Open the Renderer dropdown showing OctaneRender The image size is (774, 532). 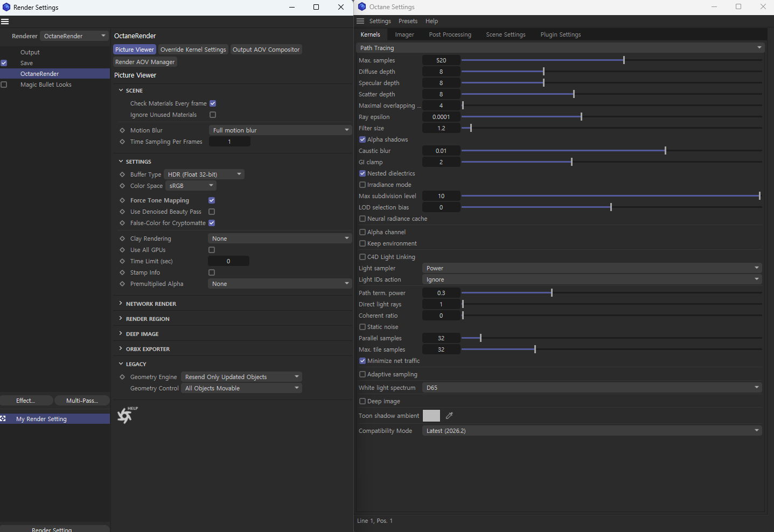coord(75,36)
